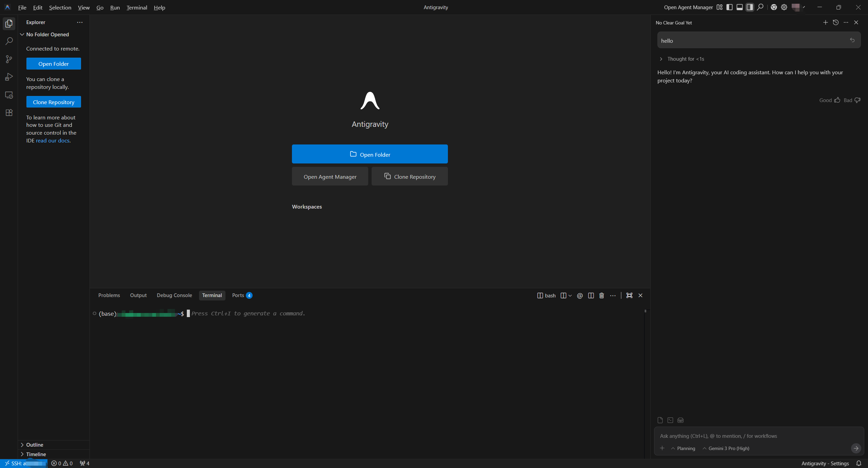Click Clone Repository welcome button

(410, 177)
